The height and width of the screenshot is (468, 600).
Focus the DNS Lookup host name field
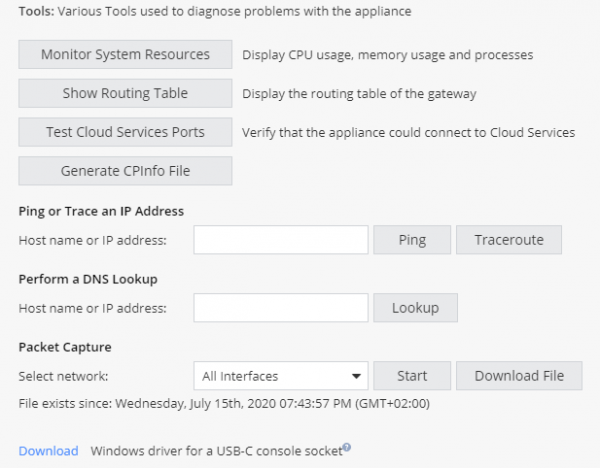pos(281,308)
